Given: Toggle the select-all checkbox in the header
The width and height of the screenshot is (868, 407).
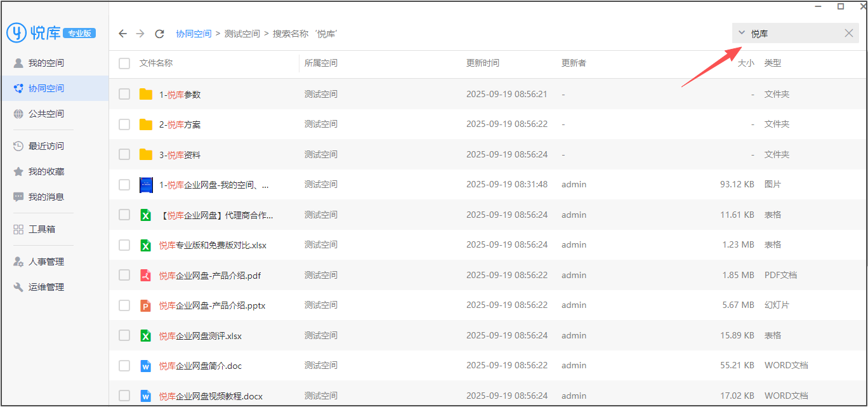Looking at the screenshot, I should [124, 63].
